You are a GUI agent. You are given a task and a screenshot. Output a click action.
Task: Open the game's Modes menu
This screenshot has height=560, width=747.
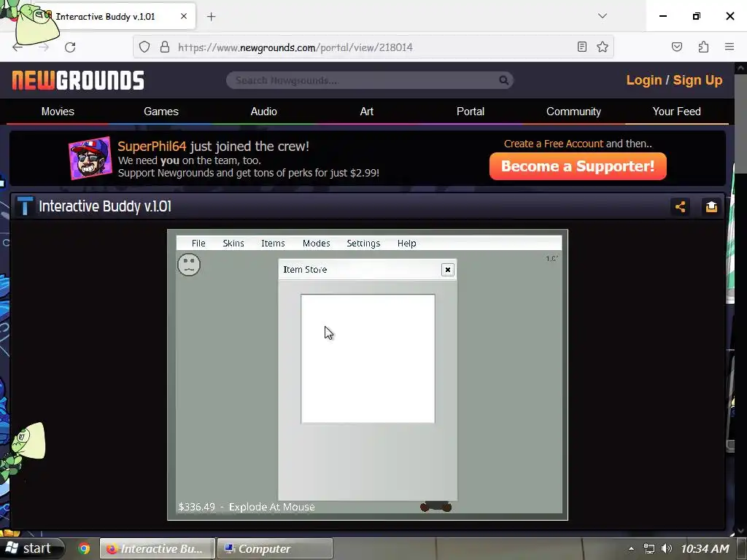pyautogui.click(x=317, y=244)
